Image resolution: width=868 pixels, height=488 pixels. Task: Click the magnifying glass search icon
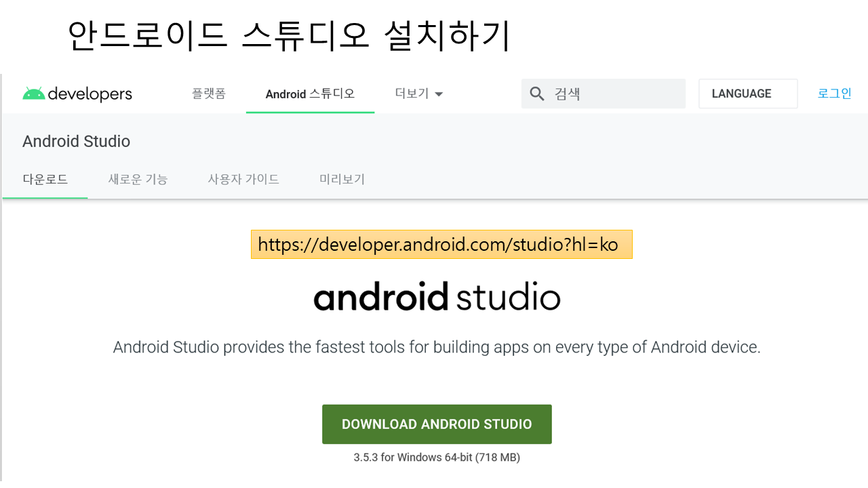pos(537,94)
